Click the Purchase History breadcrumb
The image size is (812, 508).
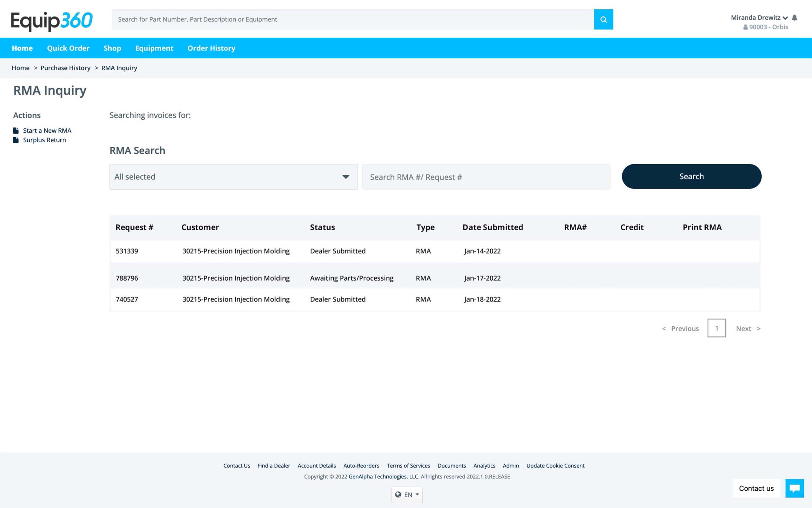click(x=65, y=68)
